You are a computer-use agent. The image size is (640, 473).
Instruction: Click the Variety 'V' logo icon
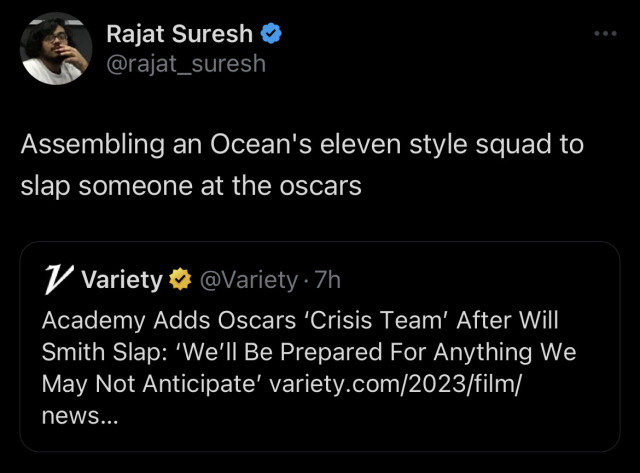(x=57, y=280)
